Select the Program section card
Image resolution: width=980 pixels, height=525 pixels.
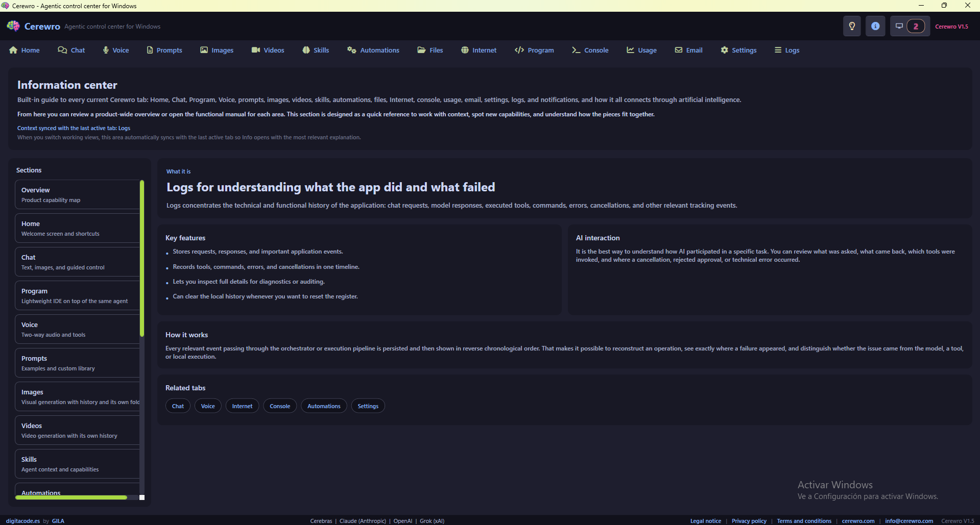77,295
